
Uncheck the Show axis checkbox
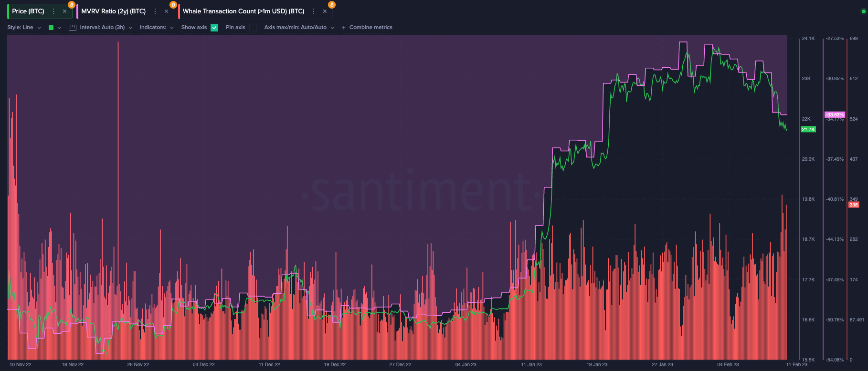point(214,28)
